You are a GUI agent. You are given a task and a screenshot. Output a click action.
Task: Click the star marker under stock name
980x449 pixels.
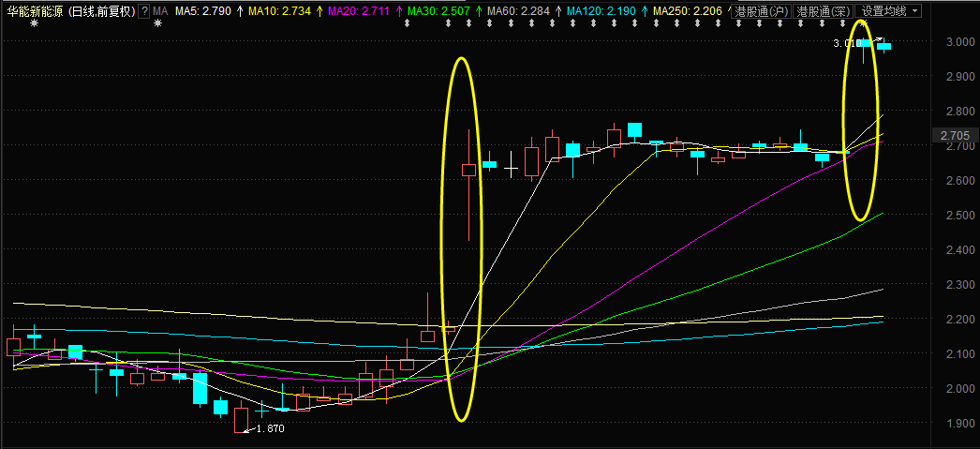click(33, 23)
